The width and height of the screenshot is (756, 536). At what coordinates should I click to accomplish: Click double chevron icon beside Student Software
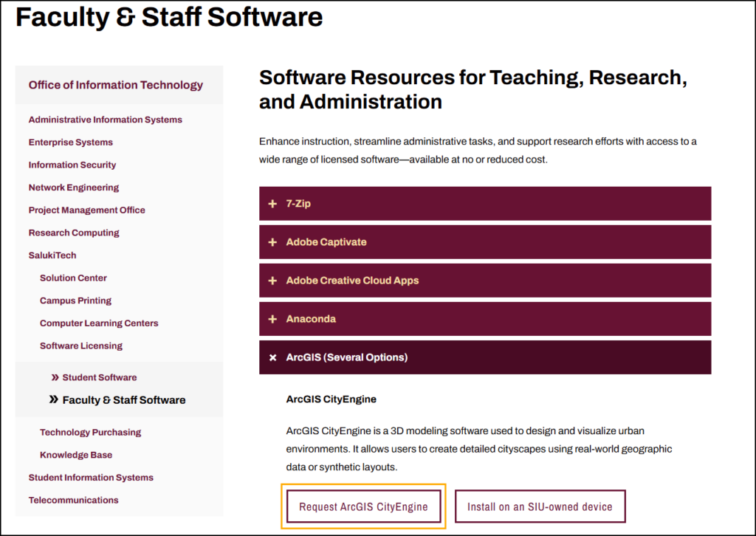click(55, 377)
